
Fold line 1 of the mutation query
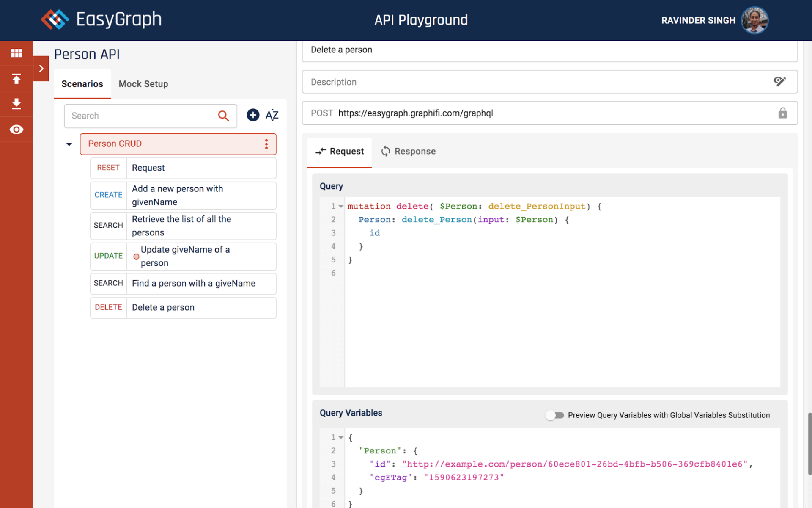click(341, 207)
